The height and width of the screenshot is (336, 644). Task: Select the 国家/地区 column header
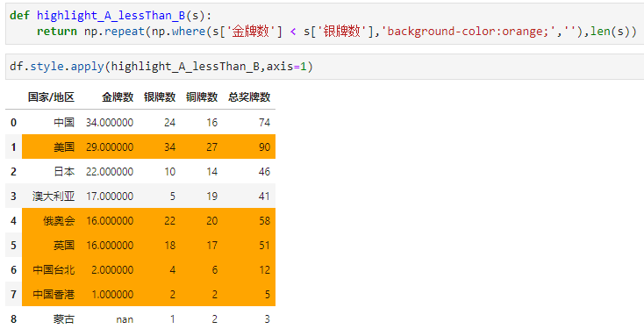[x=51, y=97]
